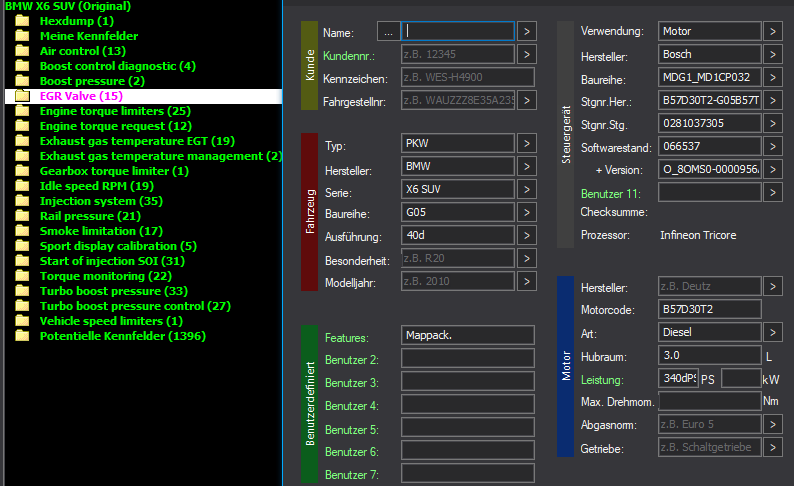Open the arrow beside Softwarestand 066537
The width and height of the screenshot is (794, 486).
pyautogui.click(x=773, y=146)
